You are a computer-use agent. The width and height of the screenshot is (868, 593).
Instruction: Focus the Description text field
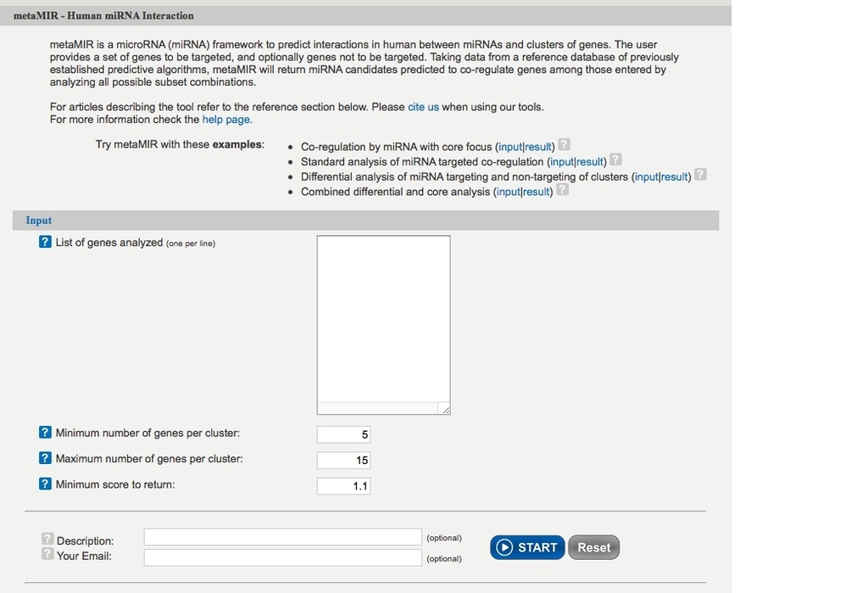(x=283, y=536)
